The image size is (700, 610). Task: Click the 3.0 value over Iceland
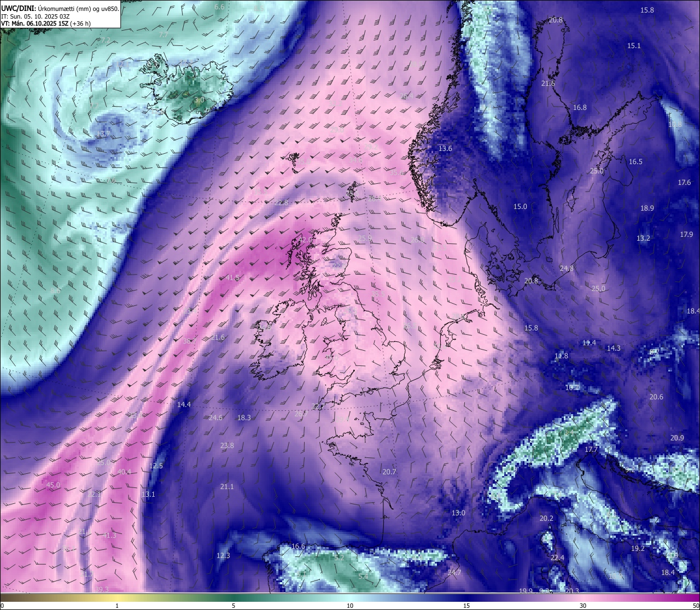point(199,100)
